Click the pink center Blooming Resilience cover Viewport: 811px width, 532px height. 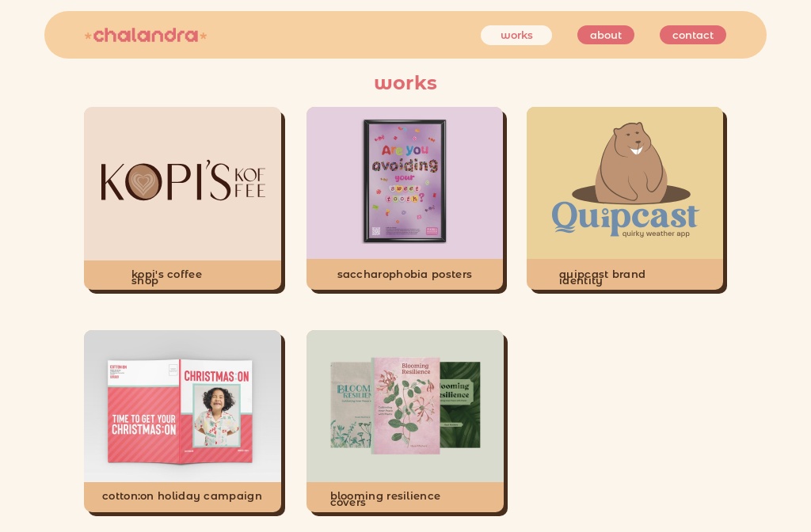click(405, 405)
